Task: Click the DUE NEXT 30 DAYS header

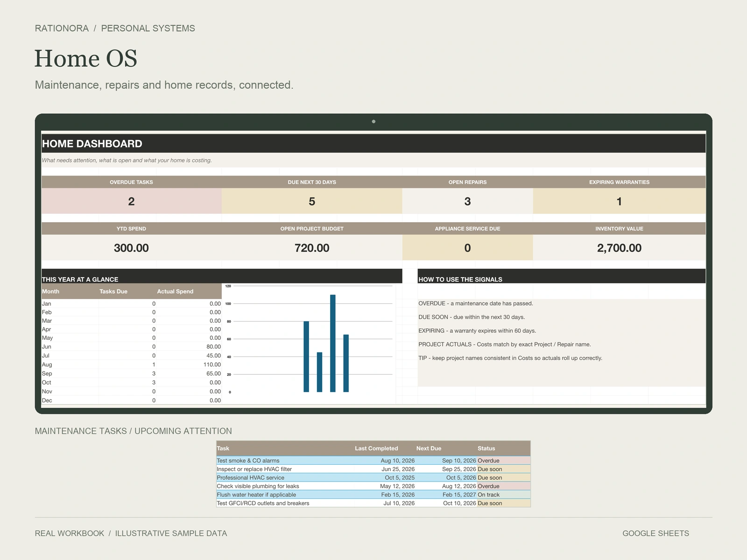Action: [x=312, y=182]
